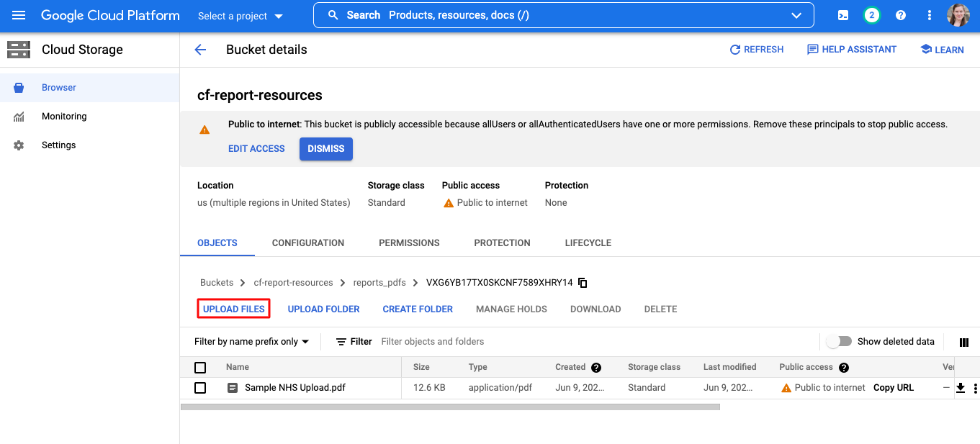Click the Google Cloud Platform logo
980x444 pixels.
[110, 15]
